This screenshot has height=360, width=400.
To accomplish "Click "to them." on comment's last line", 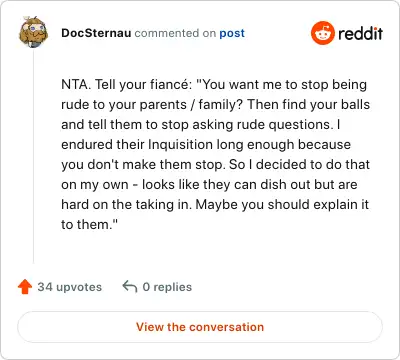I will point(90,224).
